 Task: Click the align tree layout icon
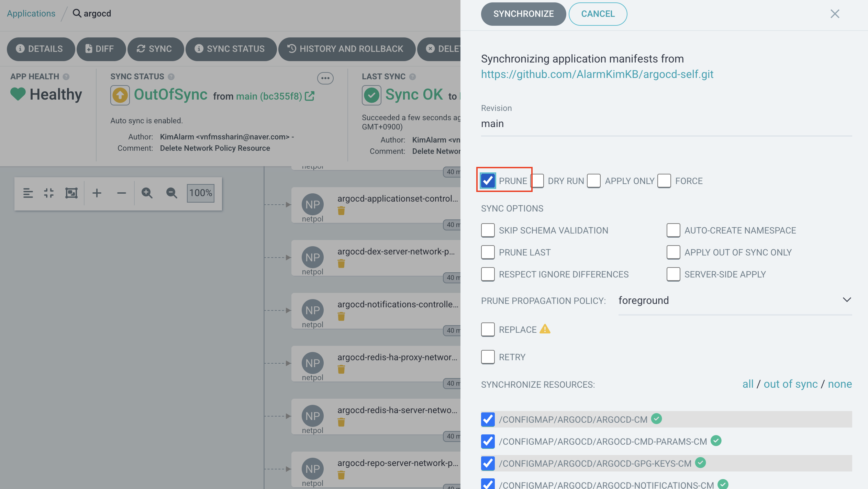pos(28,193)
